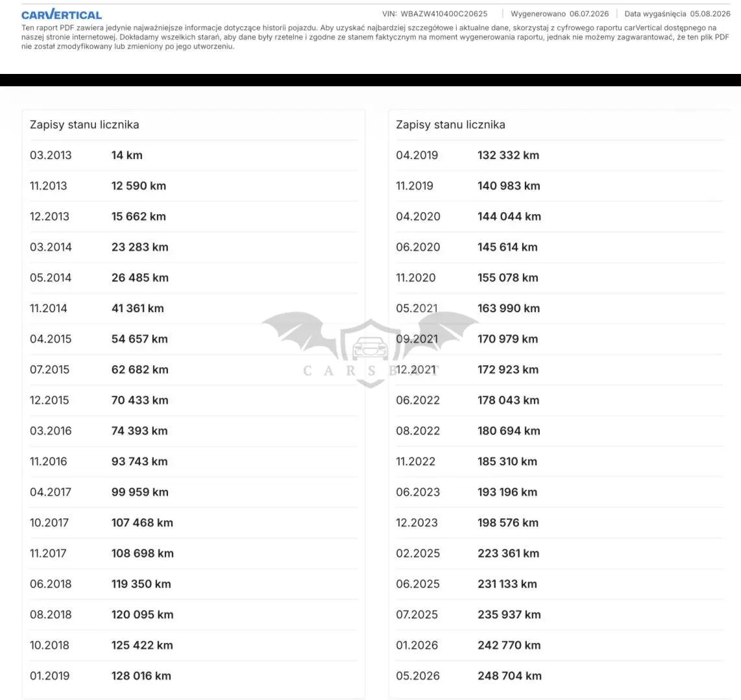Select the 14 km mileage value
The width and height of the screenshot is (741, 700).
click(x=127, y=155)
